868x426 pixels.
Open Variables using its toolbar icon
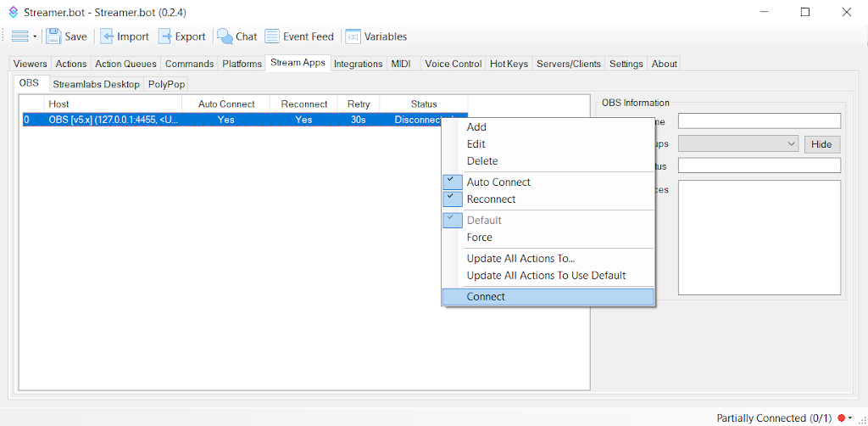pyautogui.click(x=353, y=36)
